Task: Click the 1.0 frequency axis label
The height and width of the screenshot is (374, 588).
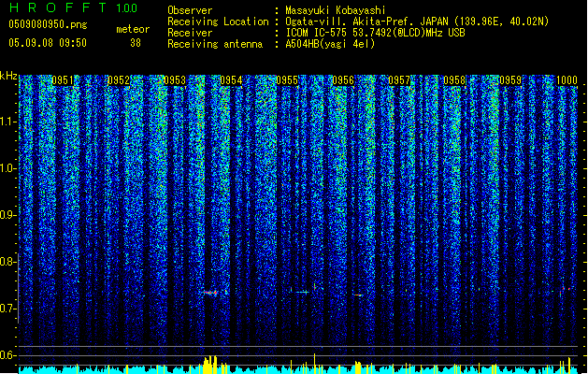Action: 8,168
